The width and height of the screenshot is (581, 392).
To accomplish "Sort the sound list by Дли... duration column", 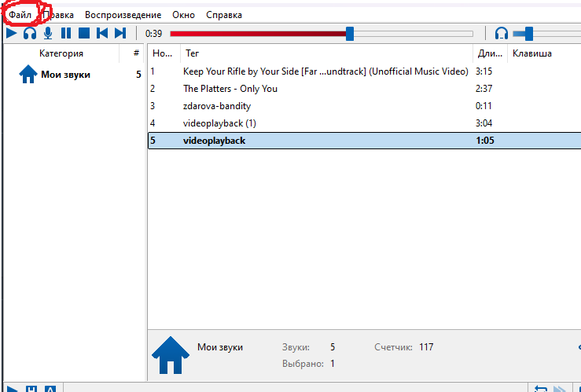I will 490,53.
